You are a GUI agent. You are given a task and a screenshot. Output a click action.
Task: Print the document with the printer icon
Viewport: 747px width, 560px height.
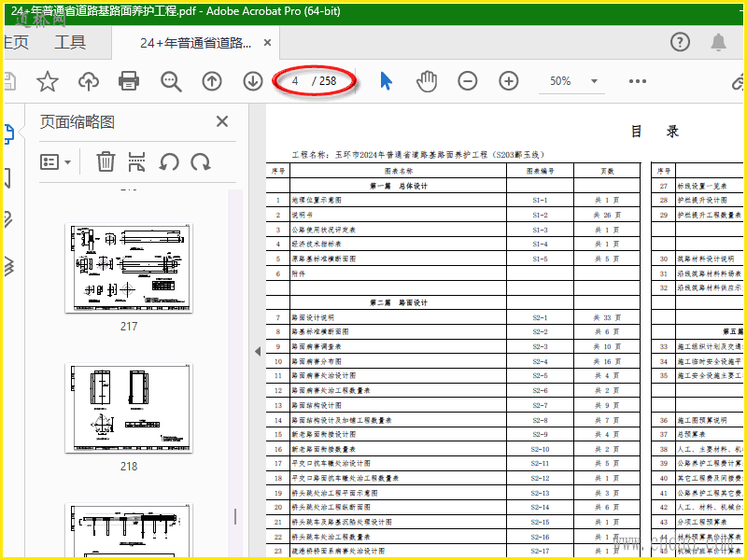pos(129,81)
